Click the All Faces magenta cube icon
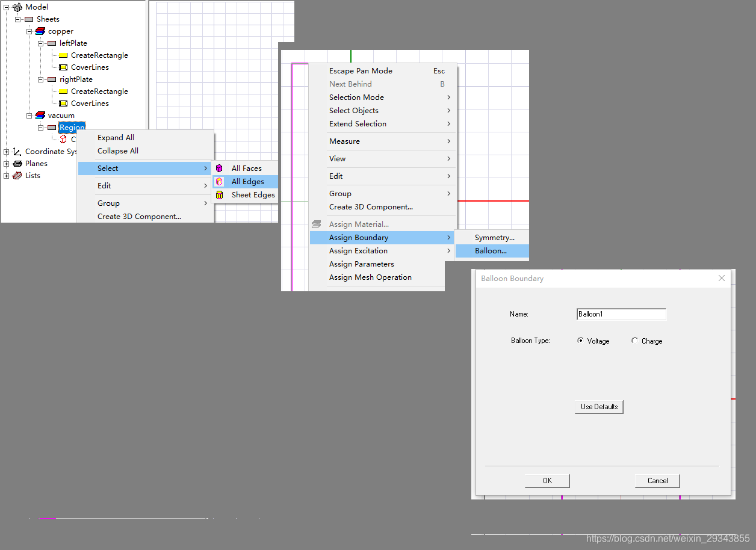 pyautogui.click(x=220, y=168)
